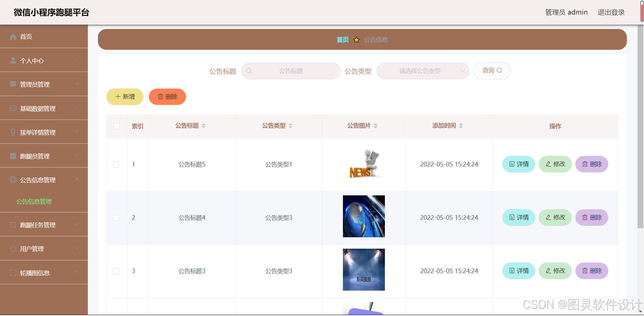Viewport: 644px width, 316px height.
Task: Click the home icon beside 首页 in sidebar
Action: [13, 37]
